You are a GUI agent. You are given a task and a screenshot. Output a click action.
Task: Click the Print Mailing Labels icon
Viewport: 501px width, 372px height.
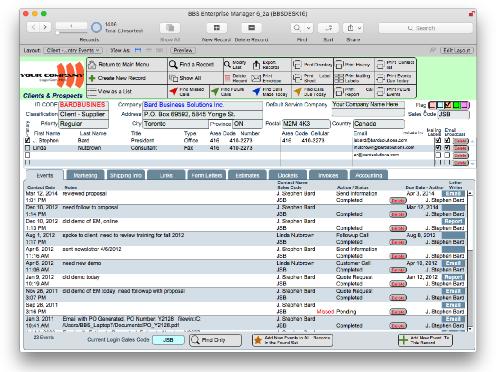pyautogui.click(x=339, y=78)
